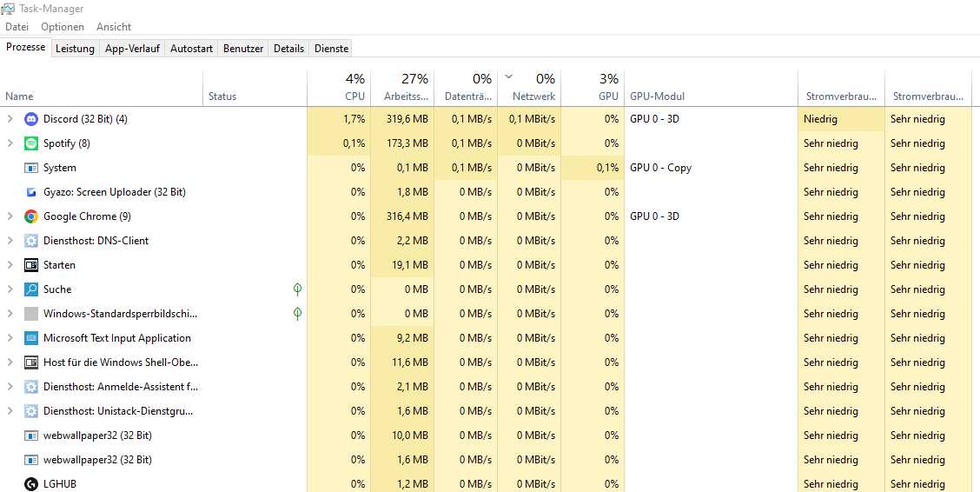Click the LGHUB process icon
This screenshot has width=980, height=492.
tap(30, 484)
